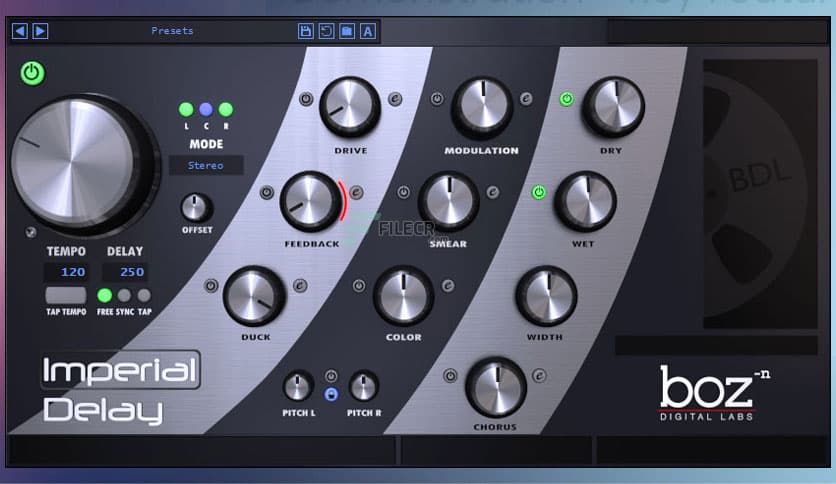Image resolution: width=836 pixels, height=484 pixels.
Task: Toggle Duck power button
Action: click(x=211, y=286)
